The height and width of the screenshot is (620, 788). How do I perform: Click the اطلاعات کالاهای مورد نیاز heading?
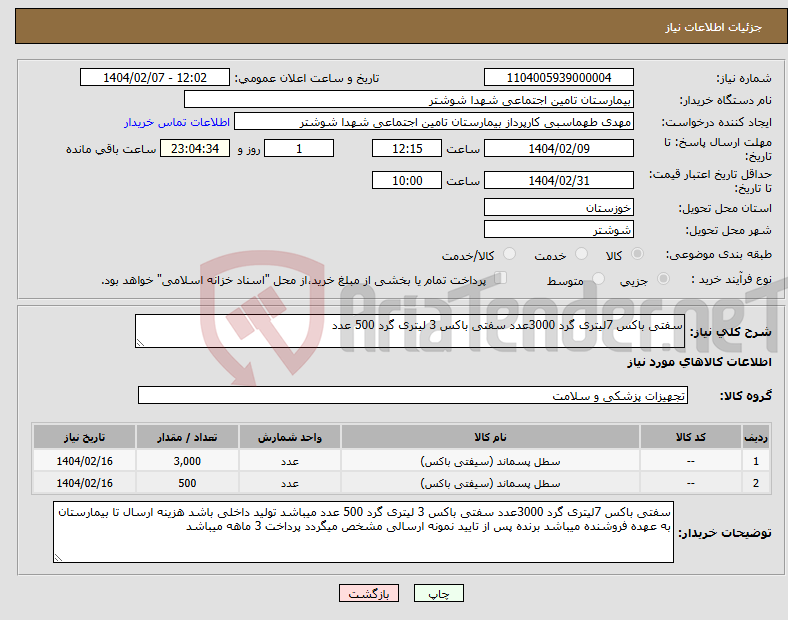point(699,362)
